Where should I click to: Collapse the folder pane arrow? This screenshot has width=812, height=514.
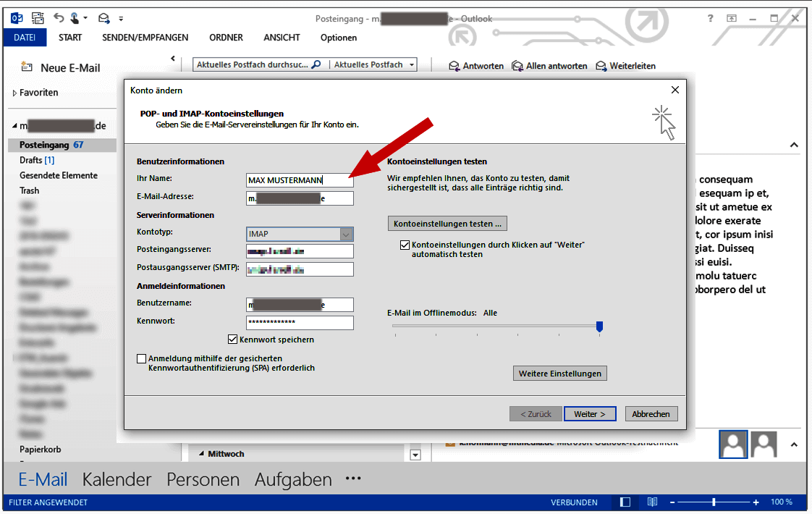point(173,59)
